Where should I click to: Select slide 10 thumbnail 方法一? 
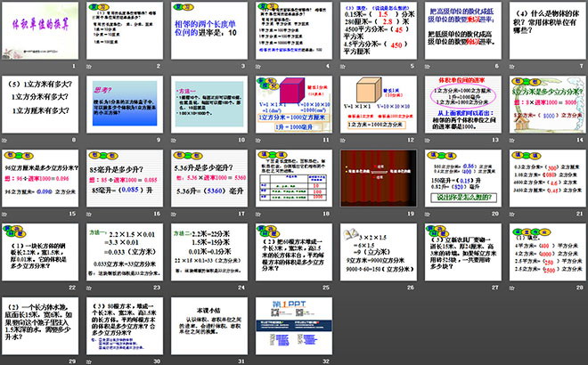tap(209, 104)
